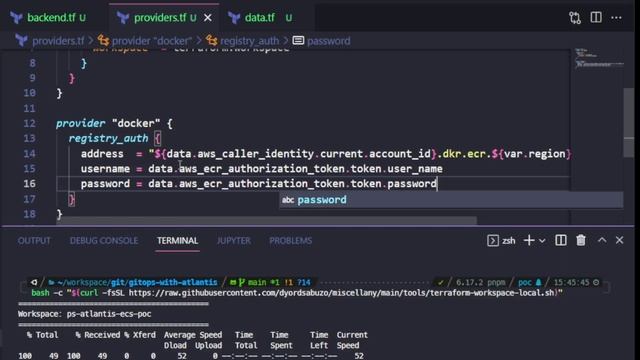Image resolution: width=640 pixels, height=360 pixels.
Task: Open the JUPYTER panel tab
Action: [233, 241]
